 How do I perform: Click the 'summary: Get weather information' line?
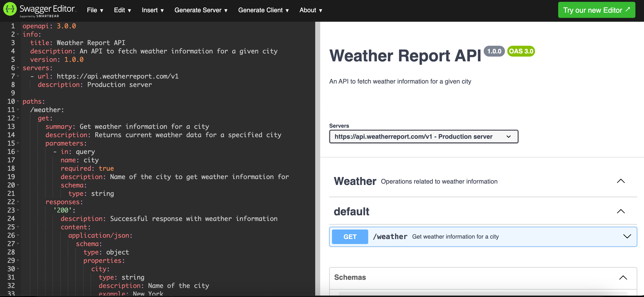tap(127, 127)
